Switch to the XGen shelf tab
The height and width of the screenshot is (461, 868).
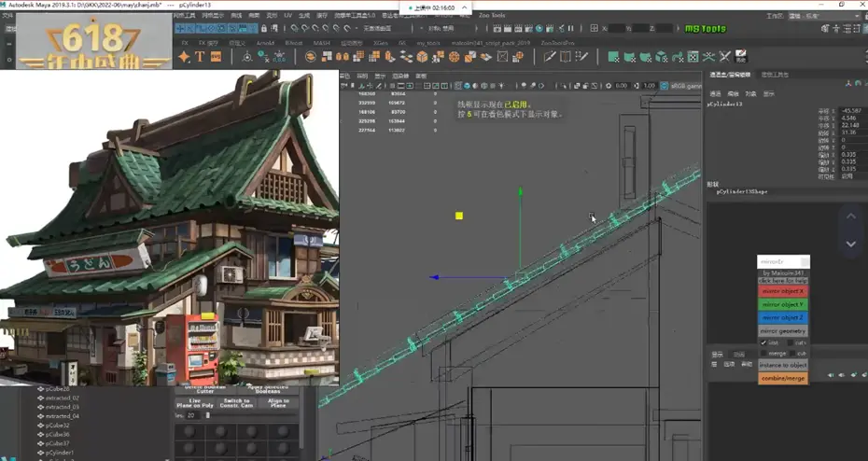(380, 43)
